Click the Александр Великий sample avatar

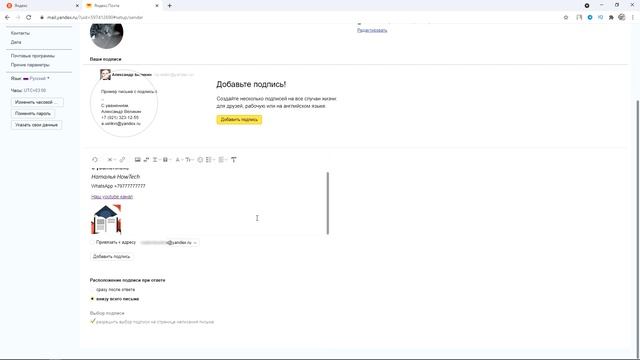click(105, 74)
